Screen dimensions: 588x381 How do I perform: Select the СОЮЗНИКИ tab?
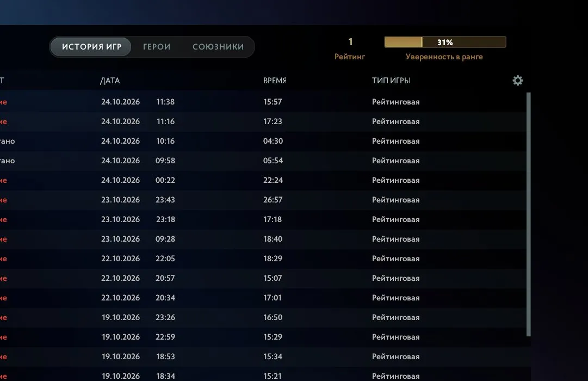pyautogui.click(x=218, y=47)
